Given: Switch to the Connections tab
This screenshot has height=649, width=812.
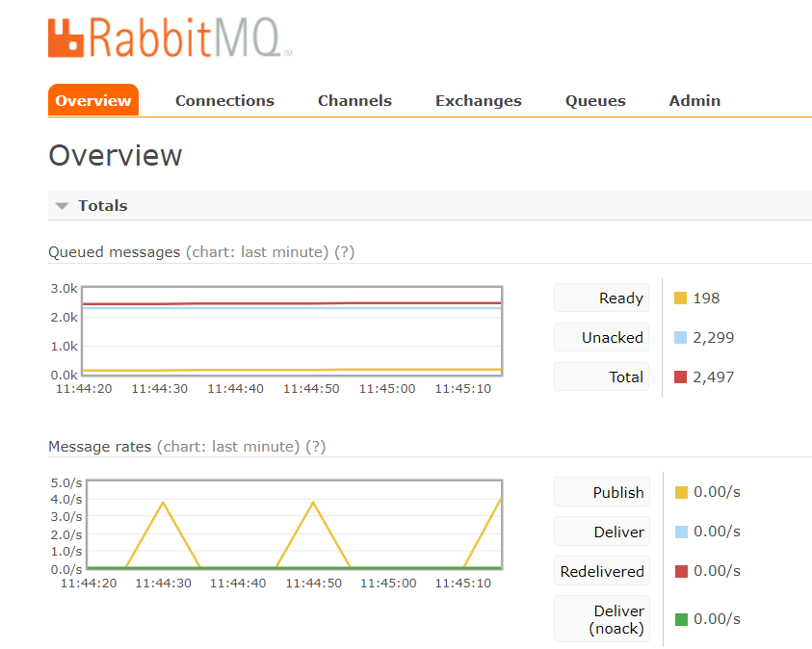Looking at the screenshot, I should [224, 100].
